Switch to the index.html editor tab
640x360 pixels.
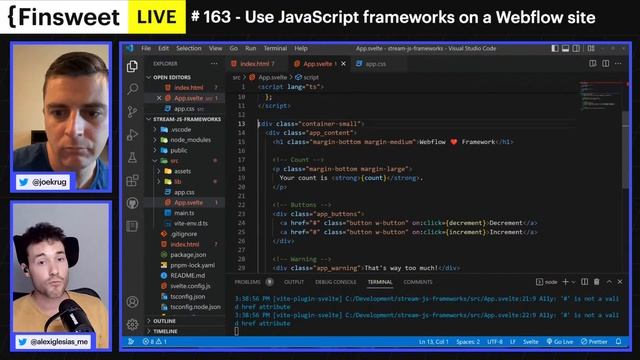[256, 64]
